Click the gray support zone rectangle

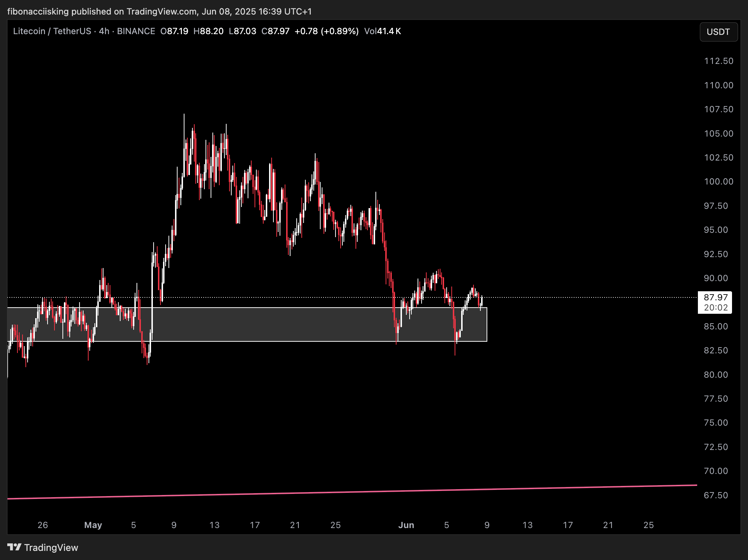[x=247, y=324]
